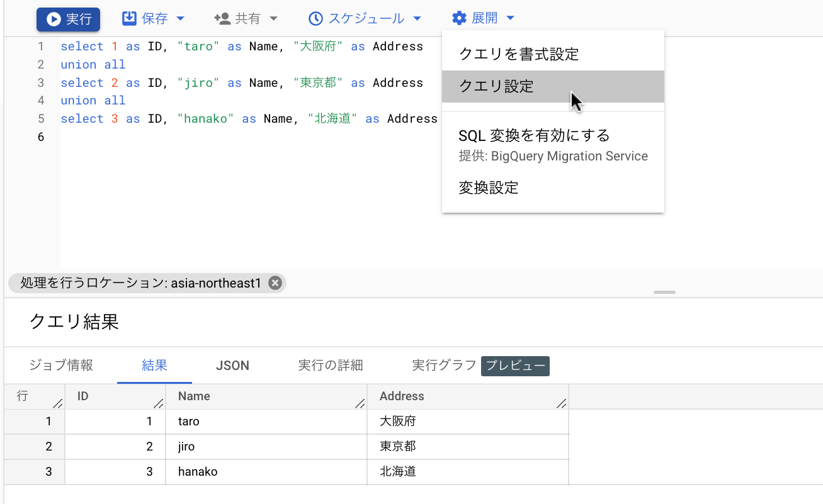The width and height of the screenshot is (823, 504).
Task: Remove the asia-northeast1 location chip
Action: coord(275,283)
